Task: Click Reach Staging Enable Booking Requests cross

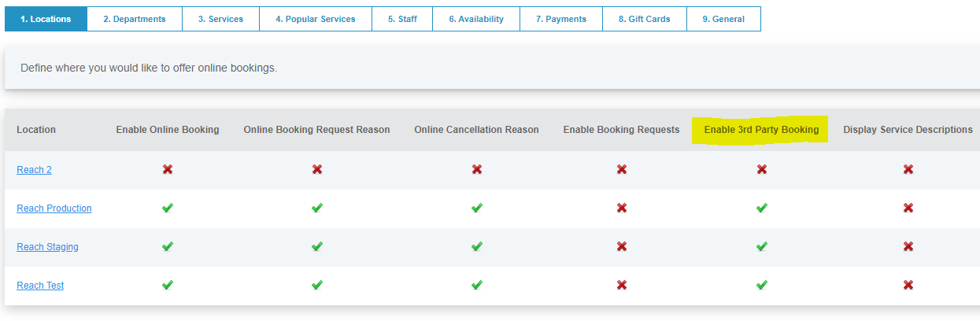Action: tap(622, 246)
